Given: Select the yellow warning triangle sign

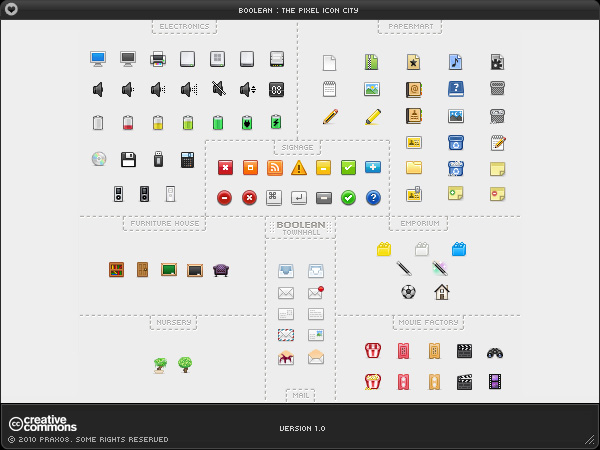Looking at the screenshot, I should 298,168.
